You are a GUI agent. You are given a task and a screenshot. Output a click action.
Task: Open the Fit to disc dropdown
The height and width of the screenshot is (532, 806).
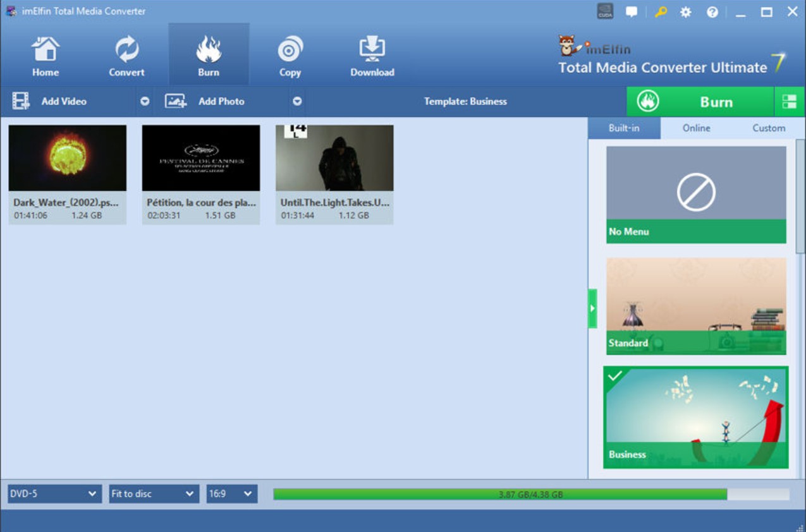(153, 493)
